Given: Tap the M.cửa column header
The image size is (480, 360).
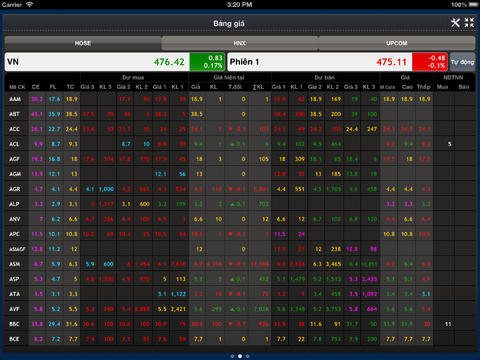Looking at the screenshot, I should tap(388, 87).
